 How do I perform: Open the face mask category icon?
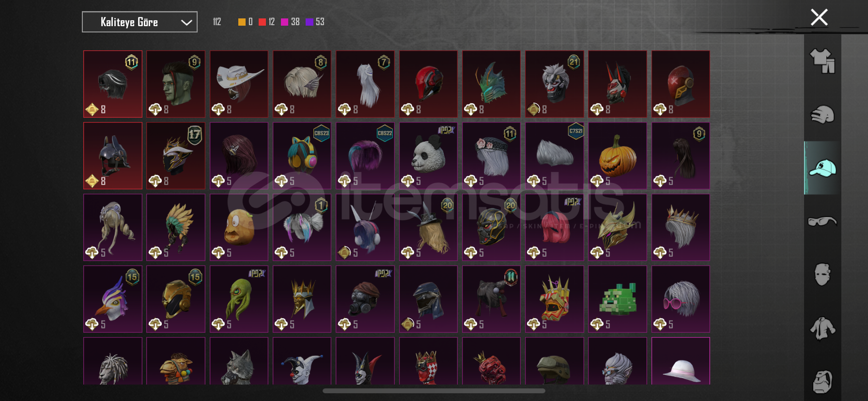(x=822, y=274)
